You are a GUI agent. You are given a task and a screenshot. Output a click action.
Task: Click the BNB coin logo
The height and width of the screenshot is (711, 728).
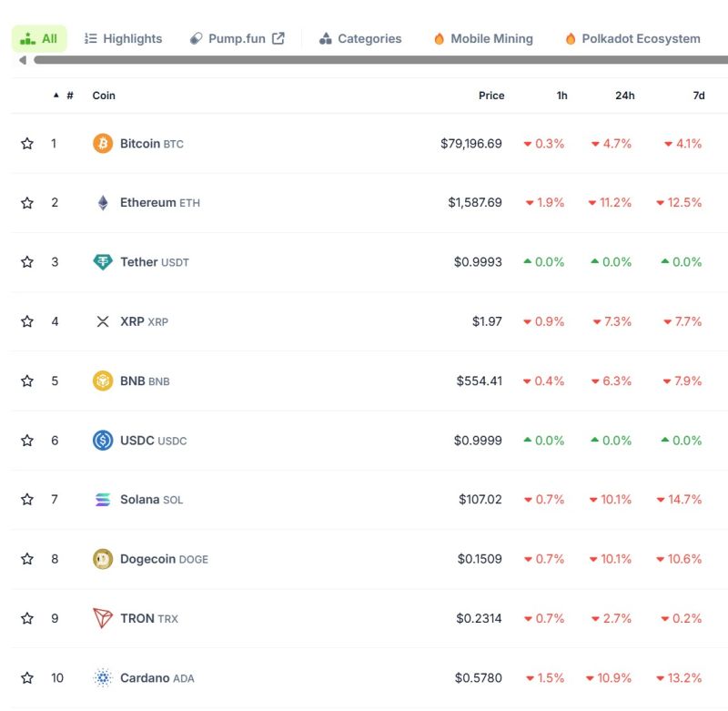point(103,381)
